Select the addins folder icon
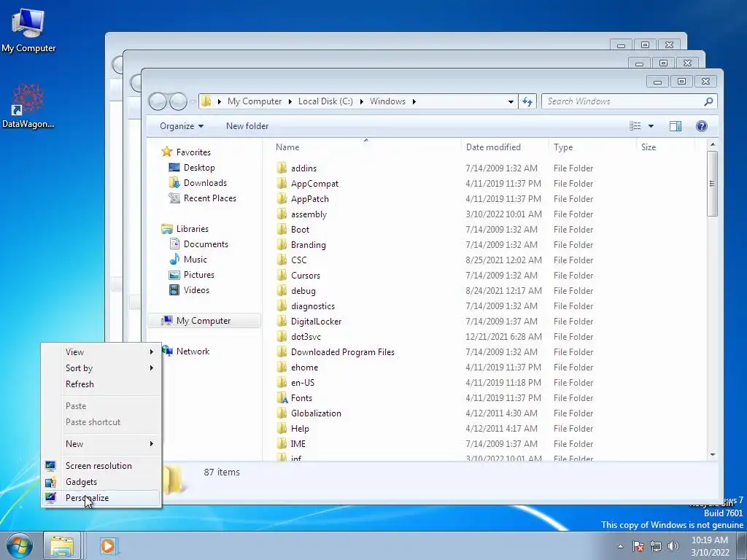747x560 pixels. tap(282, 168)
